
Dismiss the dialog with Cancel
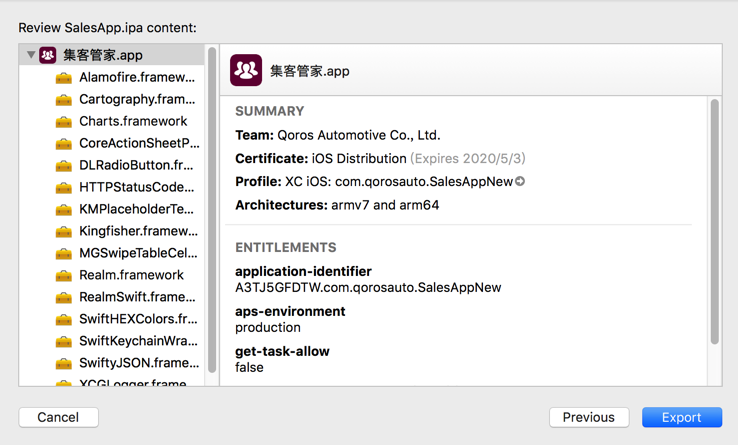58,417
